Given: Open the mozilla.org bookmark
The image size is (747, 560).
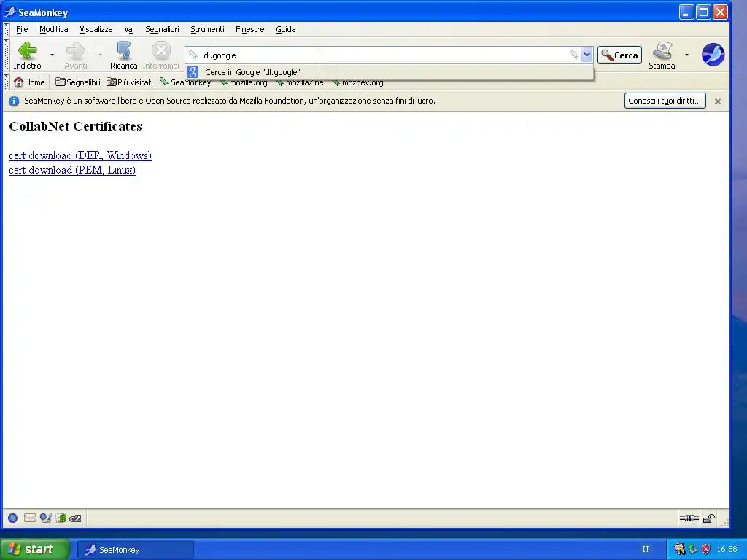Looking at the screenshot, I should pyautogui.click(x=243, y=83).
